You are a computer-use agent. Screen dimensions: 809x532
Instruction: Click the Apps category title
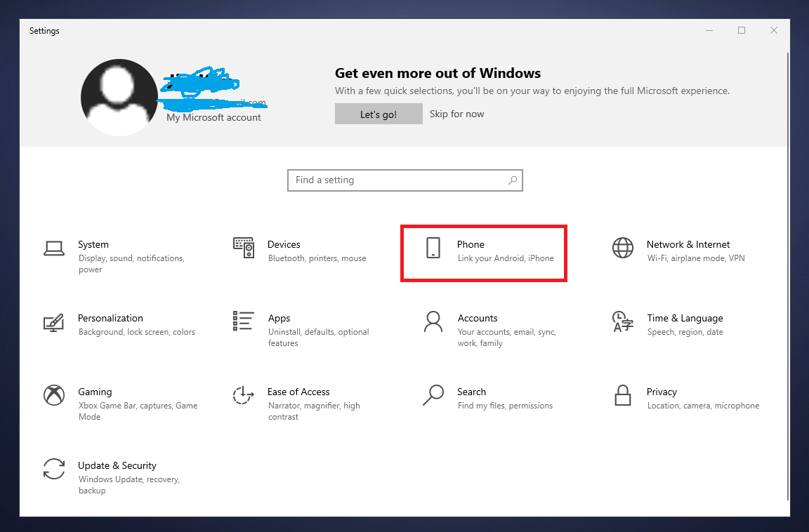[279, 318]
